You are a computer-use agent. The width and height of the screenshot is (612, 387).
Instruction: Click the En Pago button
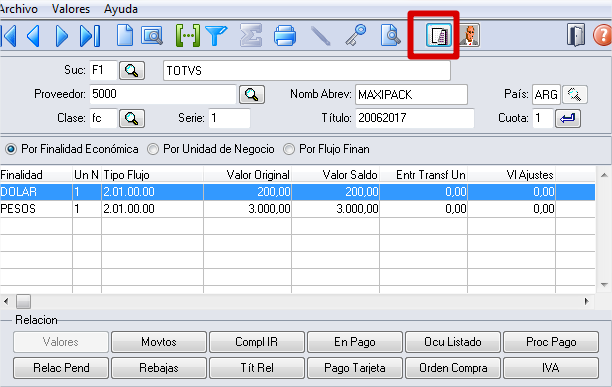[355, 342]
